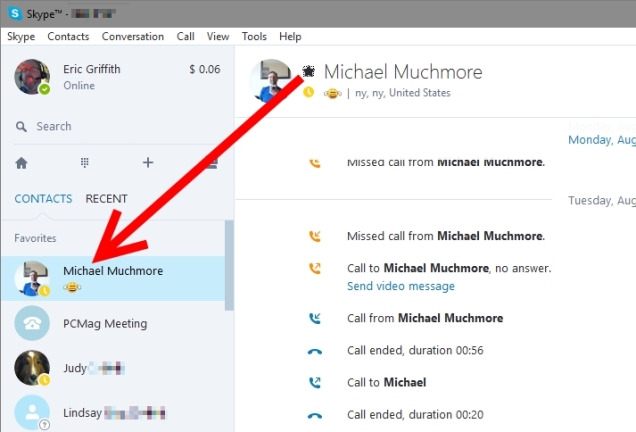The width and height of the screenshot is (636, 432).
Task: Click Lindsay's default avatar icon
Action: click(32, 413)
